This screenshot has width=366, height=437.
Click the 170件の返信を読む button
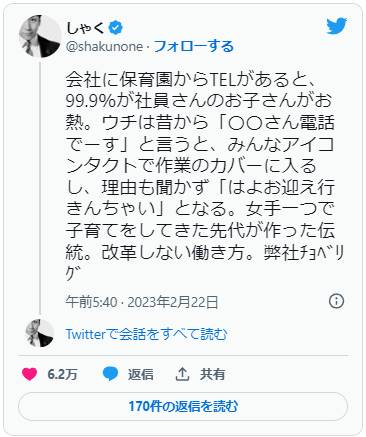click(x=183, y=406)
